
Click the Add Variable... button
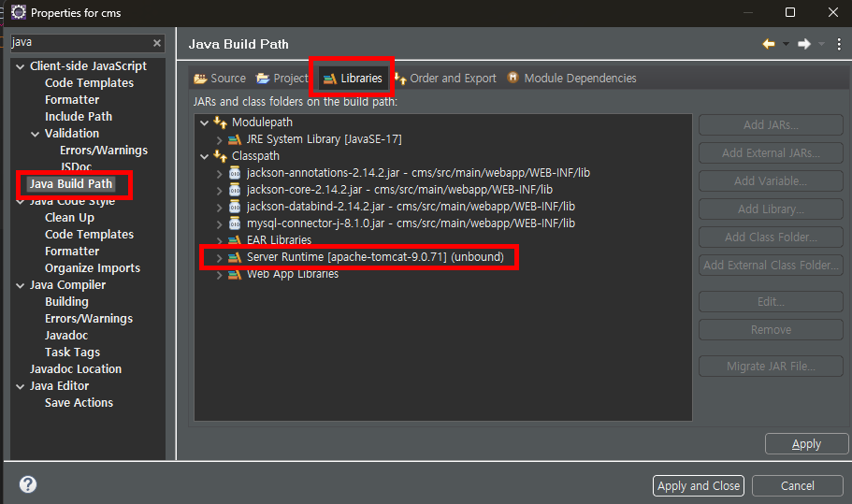click(771, 180)
